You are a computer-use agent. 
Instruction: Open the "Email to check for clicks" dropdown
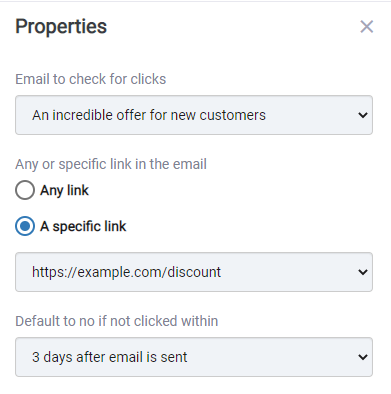click(x=194, y=115)
